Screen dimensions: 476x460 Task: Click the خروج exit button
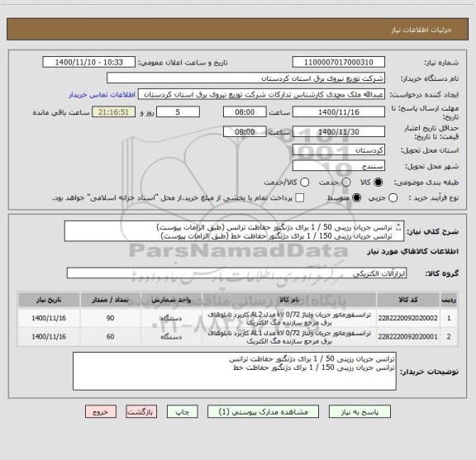pyautogui.click(x=101, y=412)
